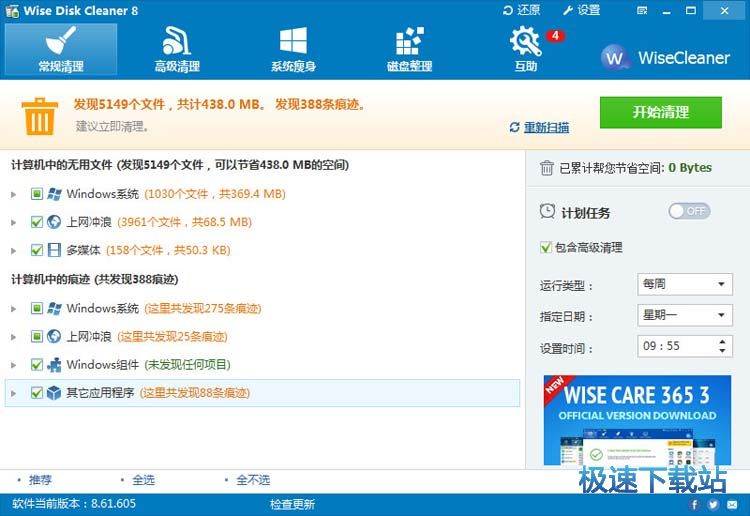750x516 pixels.
Task: Open 设置 settings in title bar
Action: [x=581, y=10]
